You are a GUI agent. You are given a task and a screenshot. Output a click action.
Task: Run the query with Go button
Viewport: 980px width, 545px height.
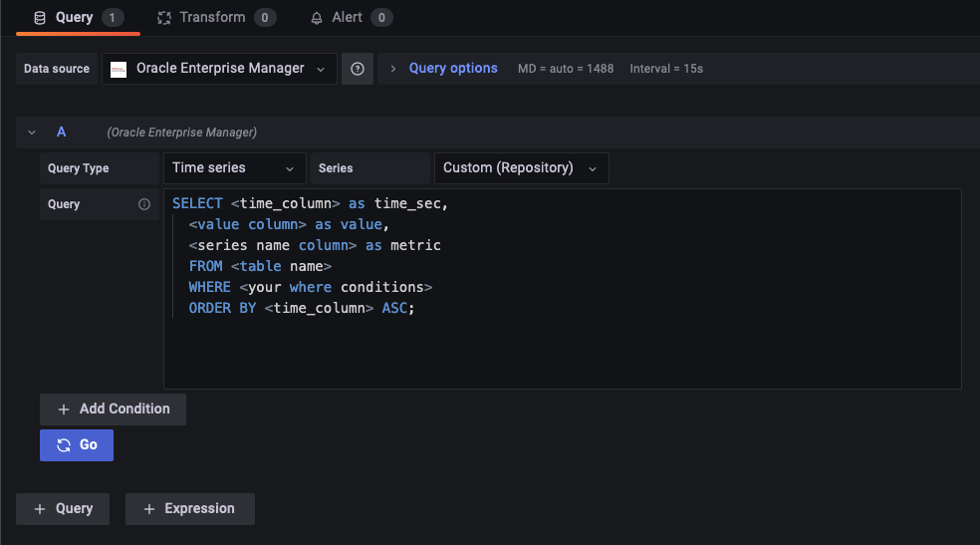[77, 445]
